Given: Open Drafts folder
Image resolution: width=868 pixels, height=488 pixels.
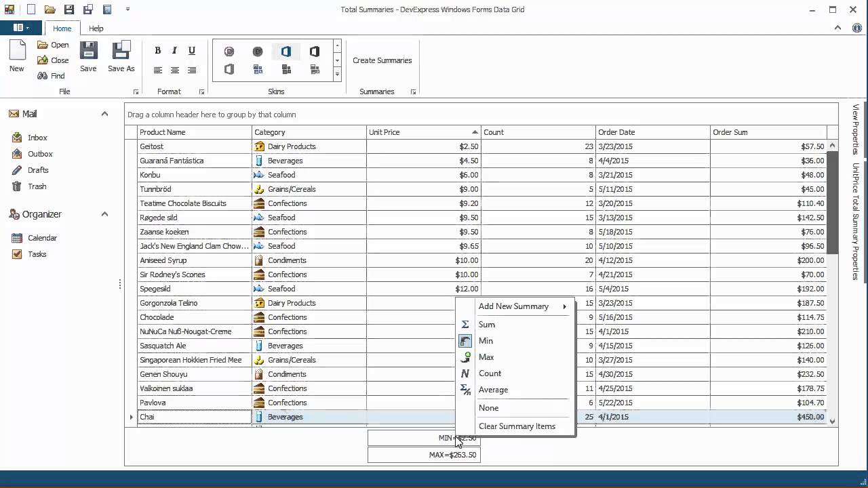Looking at the screenshot, I should [38, 170].
